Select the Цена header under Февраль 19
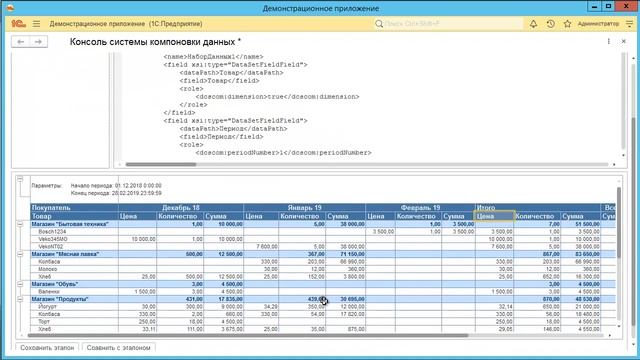The image size is (640, 360). pyautogui.click(x=380, y=216)
